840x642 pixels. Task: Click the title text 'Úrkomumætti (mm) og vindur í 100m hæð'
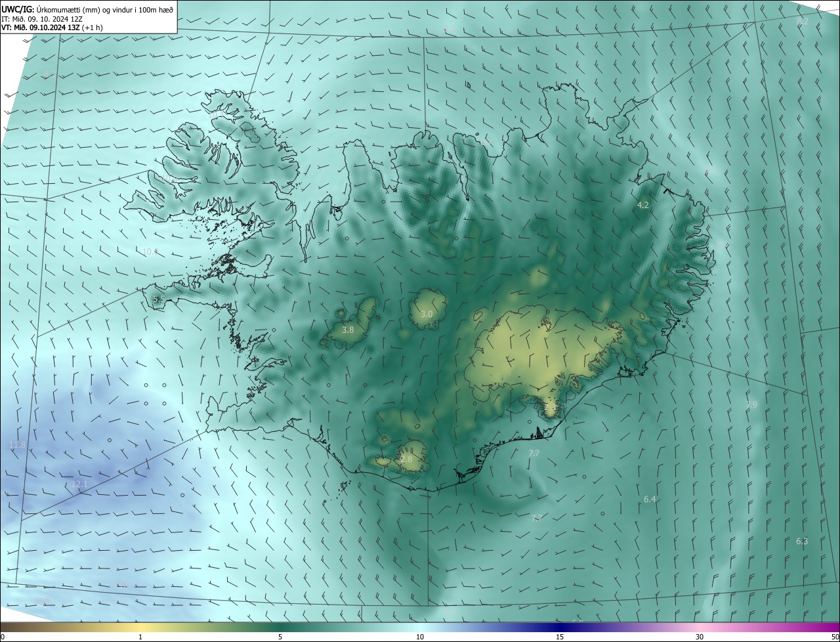pyautogui.click(x=105, y=9)
